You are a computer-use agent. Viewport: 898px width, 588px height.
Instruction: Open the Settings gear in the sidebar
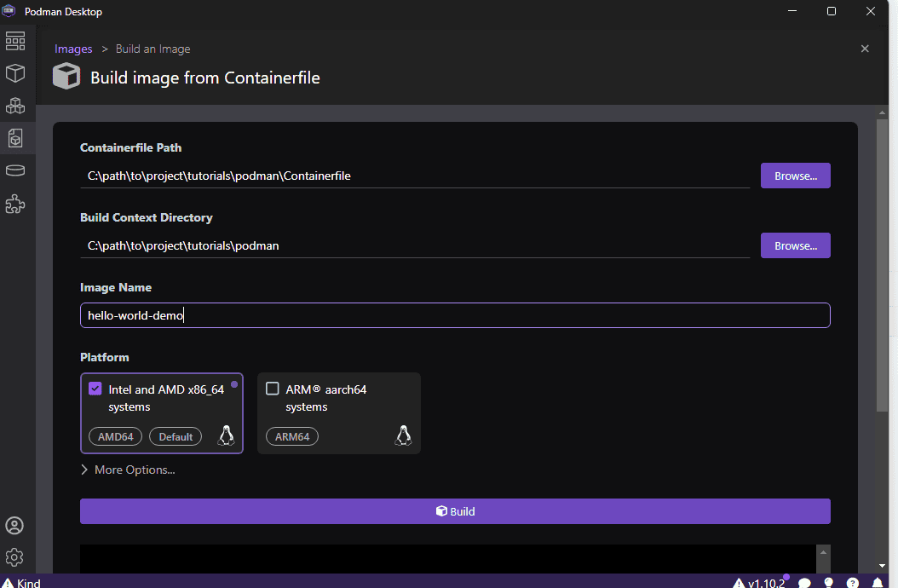click(x=14, y=557)
